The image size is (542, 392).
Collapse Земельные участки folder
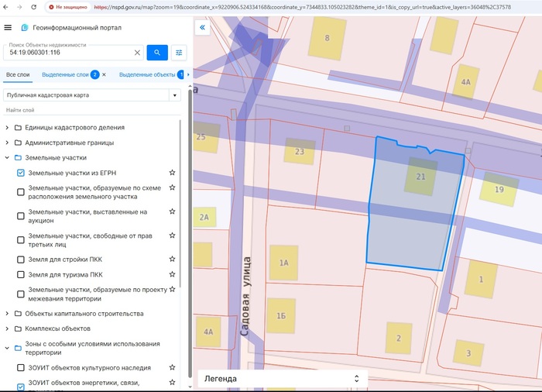7,158
